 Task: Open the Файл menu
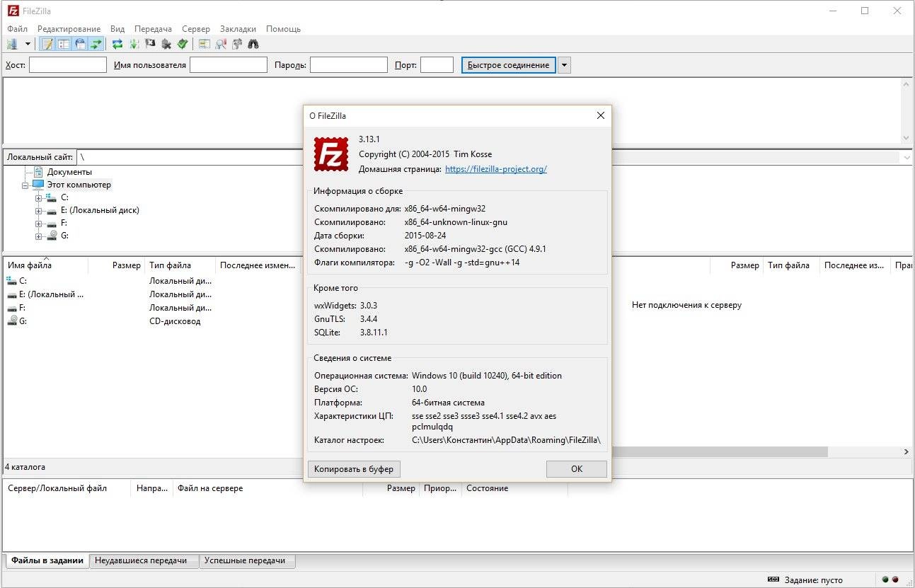(18, 29)
